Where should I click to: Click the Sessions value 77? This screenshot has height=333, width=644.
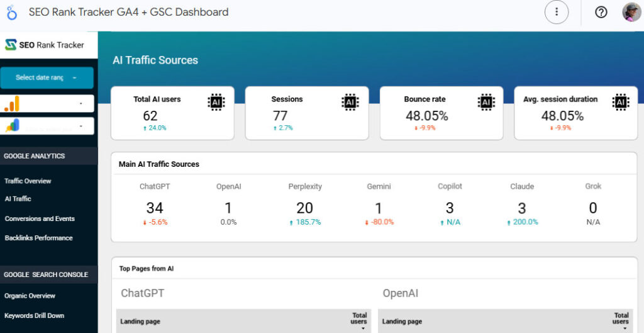(280, 116)
